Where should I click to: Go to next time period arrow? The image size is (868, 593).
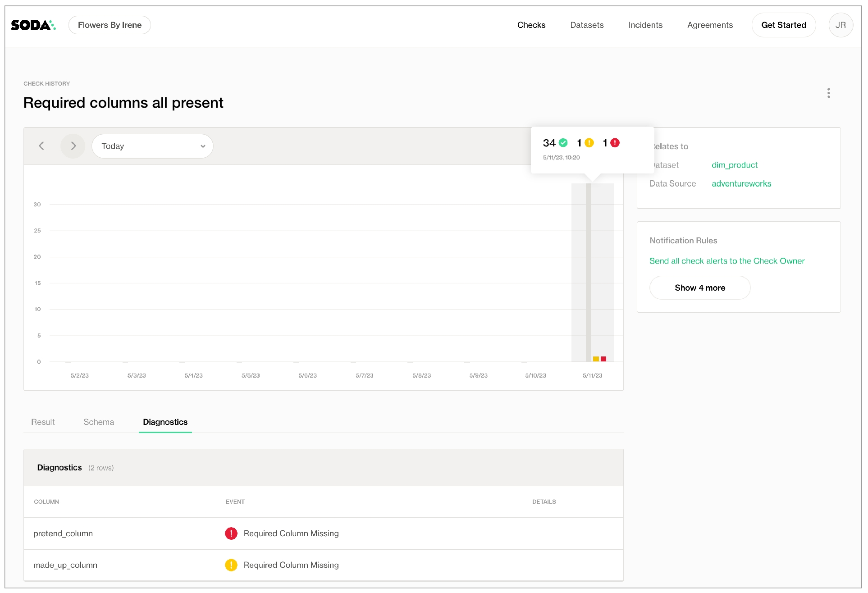click(73, 146)
